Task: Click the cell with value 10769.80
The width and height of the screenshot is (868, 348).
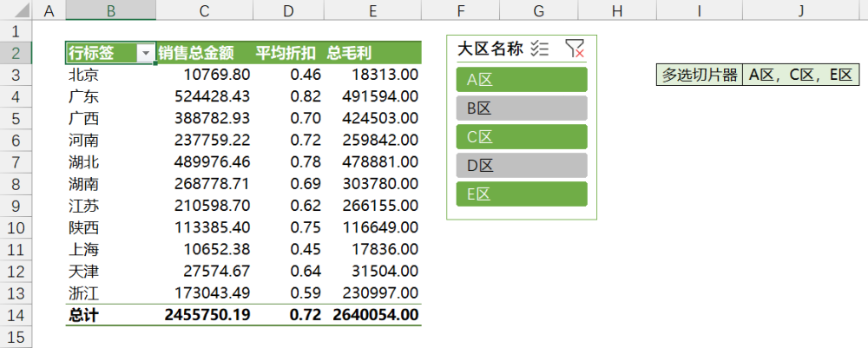Action: [x=204, y=75]
